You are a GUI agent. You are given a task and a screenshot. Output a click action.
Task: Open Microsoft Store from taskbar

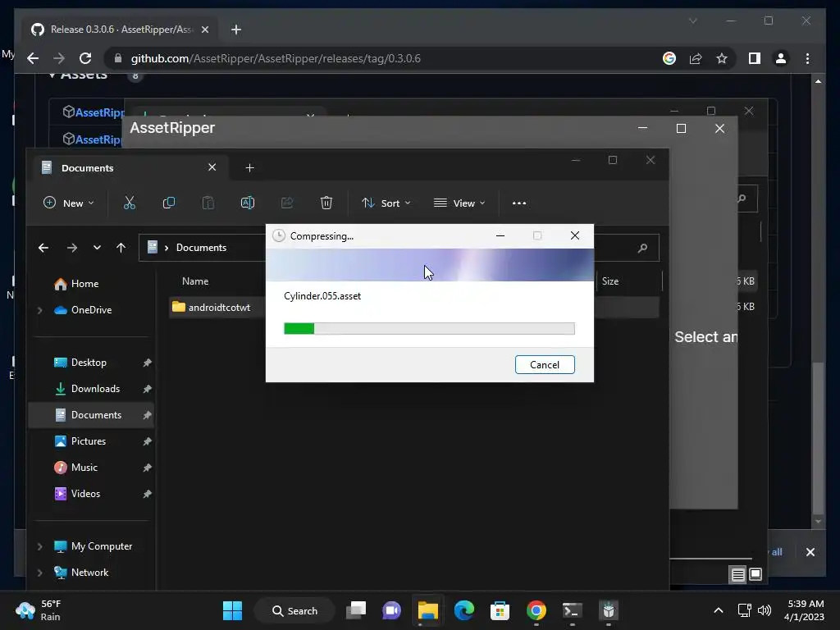click(500, 610)
